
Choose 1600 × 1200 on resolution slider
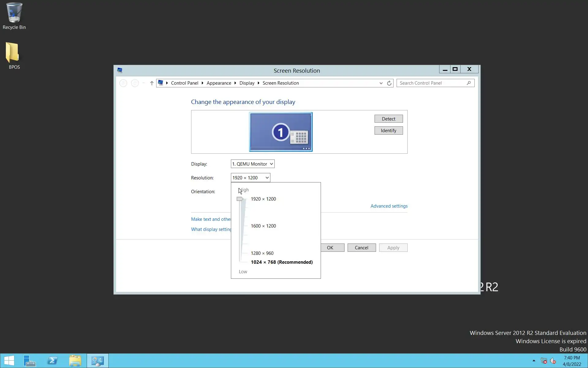coord(263,226)
